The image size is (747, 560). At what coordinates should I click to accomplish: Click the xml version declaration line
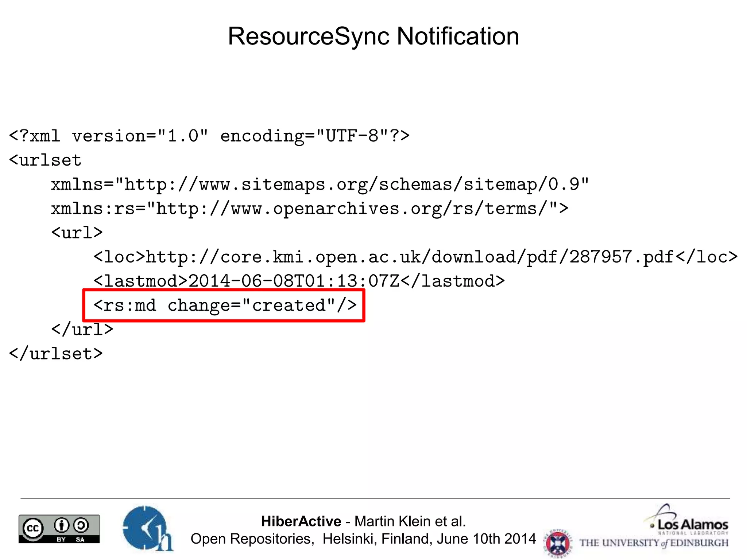[209, 136]
